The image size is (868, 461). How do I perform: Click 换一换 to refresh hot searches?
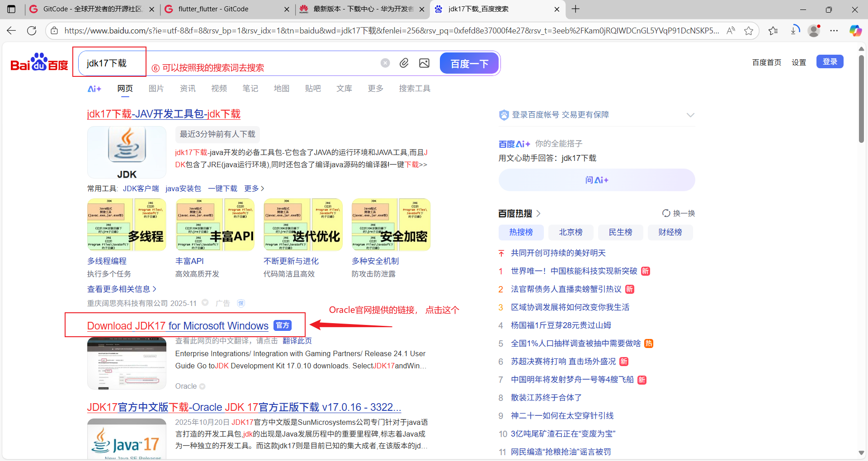pos(684,213)
